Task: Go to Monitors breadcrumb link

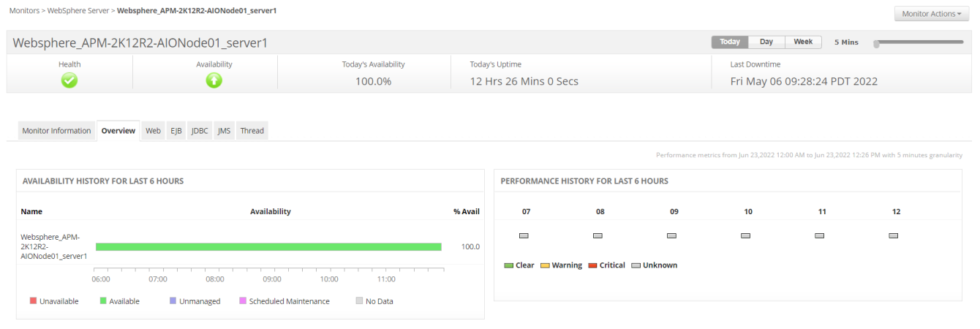Action: pos(25,11)
